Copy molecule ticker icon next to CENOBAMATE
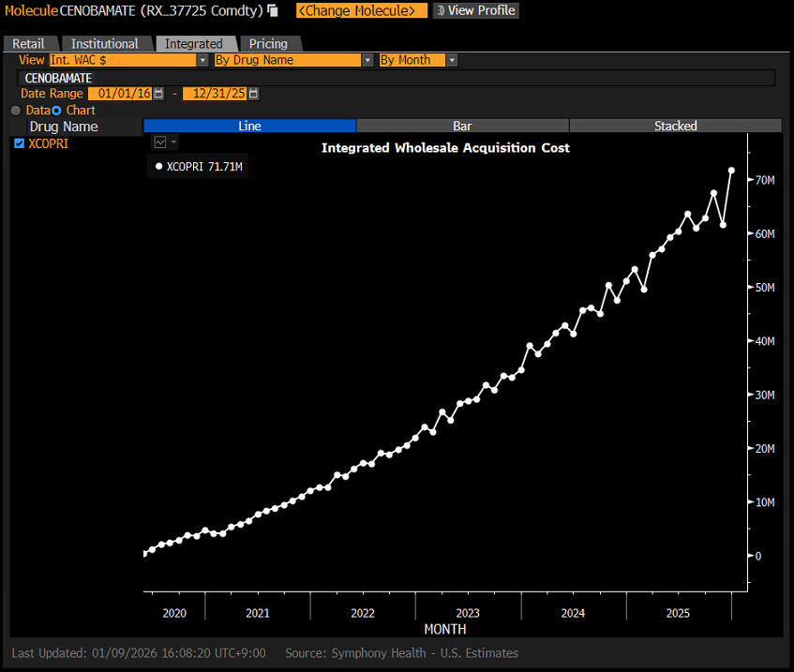 click(273, 10)
